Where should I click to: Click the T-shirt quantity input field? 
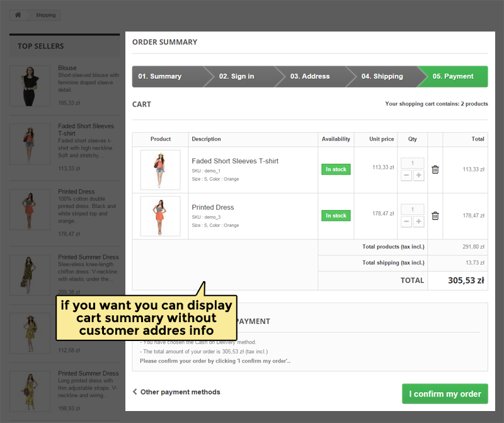(413, 162)
